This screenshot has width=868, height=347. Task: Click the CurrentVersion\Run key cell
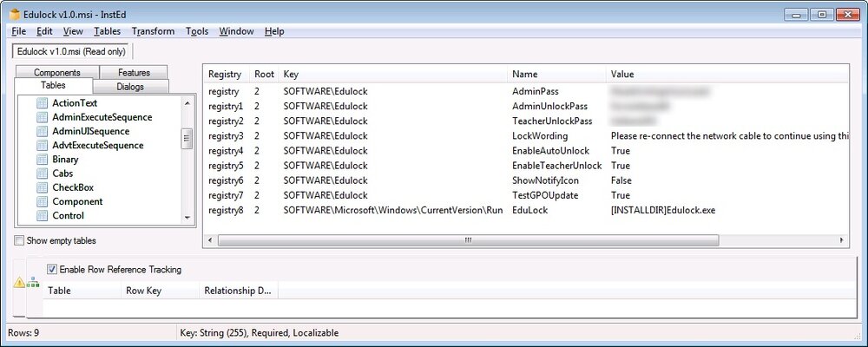[393, 211]
